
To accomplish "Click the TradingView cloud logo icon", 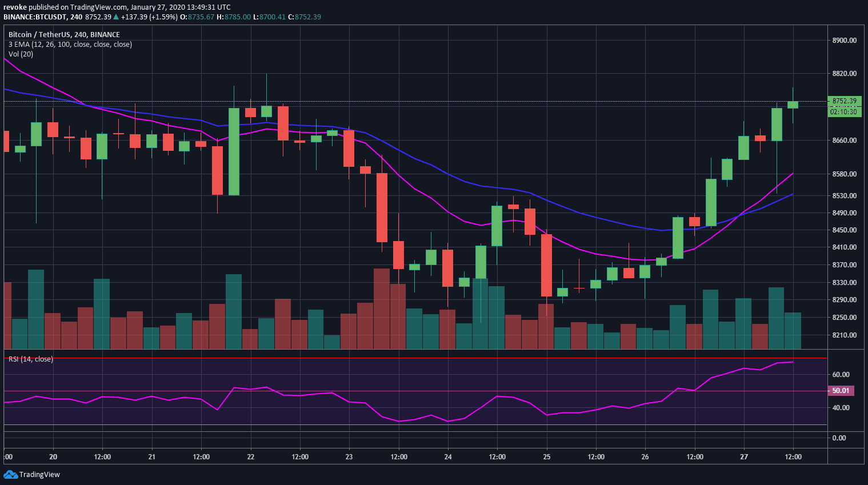I will coord(10,474).
